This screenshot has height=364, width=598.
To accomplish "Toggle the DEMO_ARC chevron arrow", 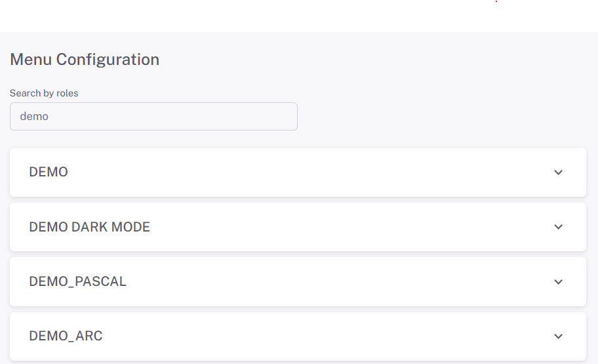I will point(558,336).
